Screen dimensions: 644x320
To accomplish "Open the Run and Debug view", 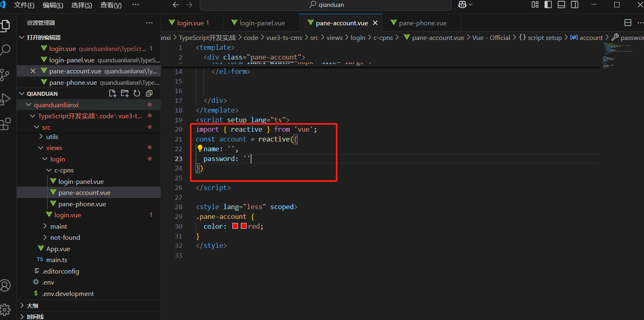I will click(x=5, y=99).
